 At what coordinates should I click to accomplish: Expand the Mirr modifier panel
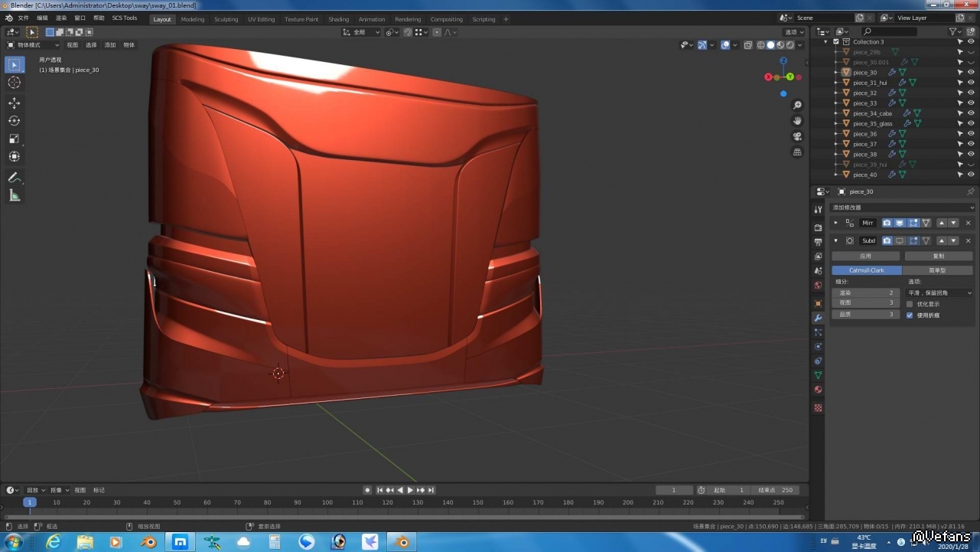(x=835, y=223)
